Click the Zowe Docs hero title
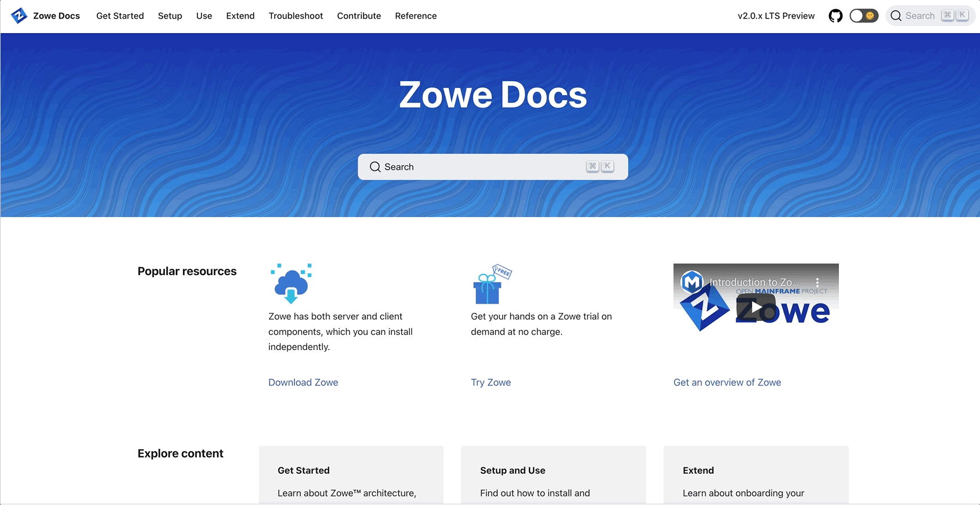Image resolution: width=980 pixels, height=505 pixels. pyautogui.click(x=493, y=95)
